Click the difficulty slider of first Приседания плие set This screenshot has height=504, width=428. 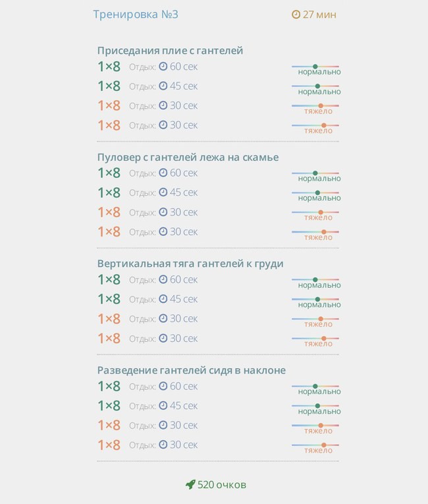(315, 67)
